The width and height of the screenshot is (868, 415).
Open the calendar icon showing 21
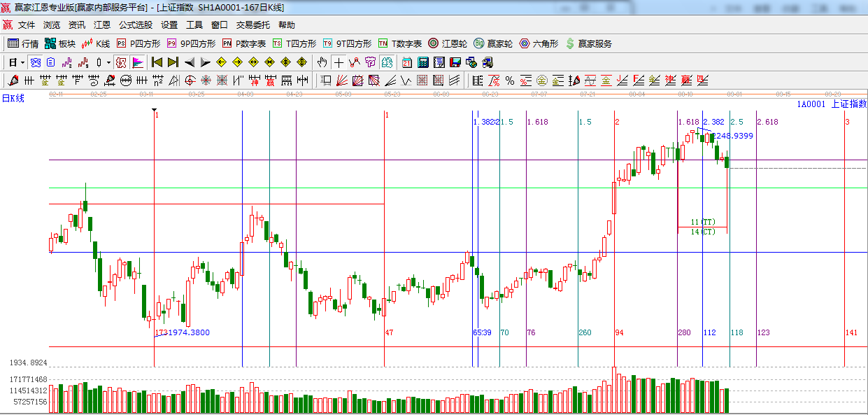pos(406,62)
